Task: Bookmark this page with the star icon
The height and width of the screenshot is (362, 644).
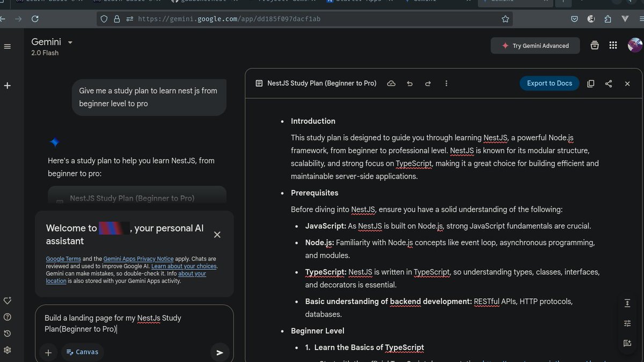Action: point(505,19)
